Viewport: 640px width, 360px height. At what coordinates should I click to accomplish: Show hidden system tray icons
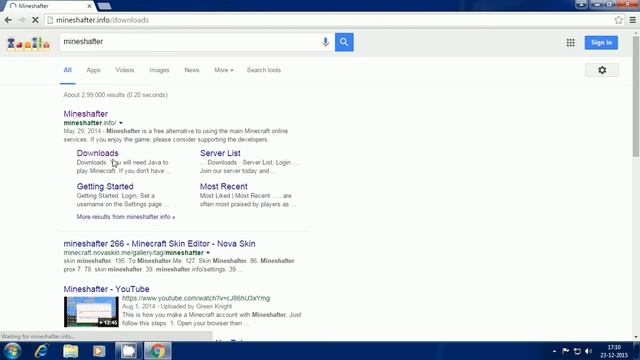pos(554,351)
